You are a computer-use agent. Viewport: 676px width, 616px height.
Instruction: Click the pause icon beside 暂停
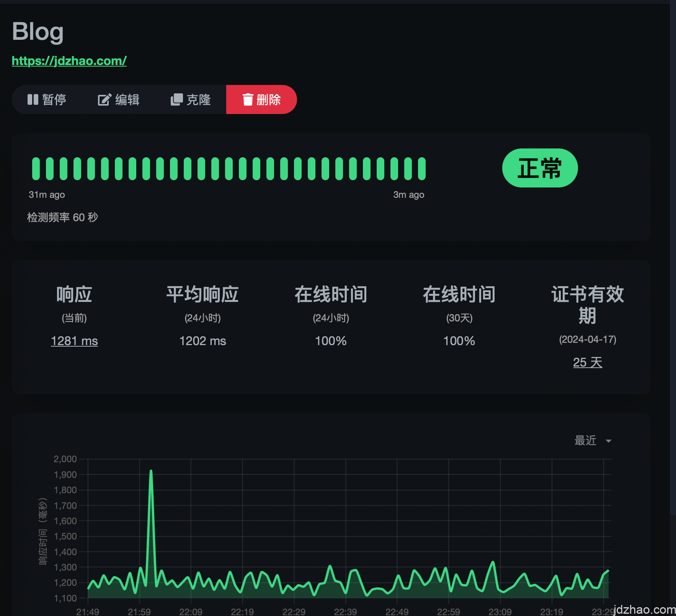click(x=33, y=99)
